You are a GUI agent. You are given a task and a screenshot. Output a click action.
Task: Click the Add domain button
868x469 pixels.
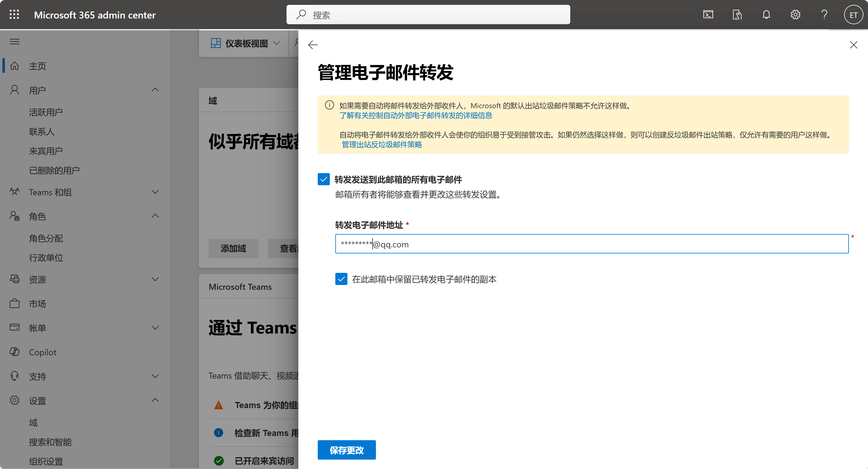[x=233, y=248]
